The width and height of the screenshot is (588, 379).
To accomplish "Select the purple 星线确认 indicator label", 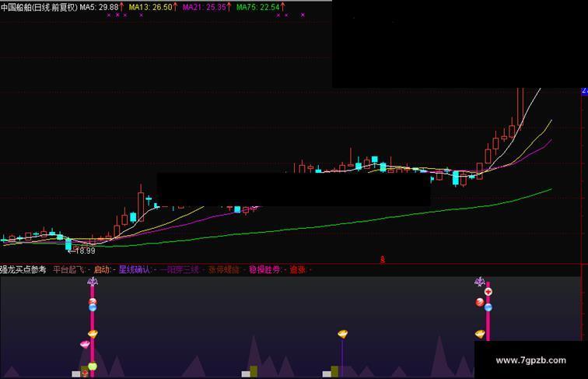I will 135,269.
